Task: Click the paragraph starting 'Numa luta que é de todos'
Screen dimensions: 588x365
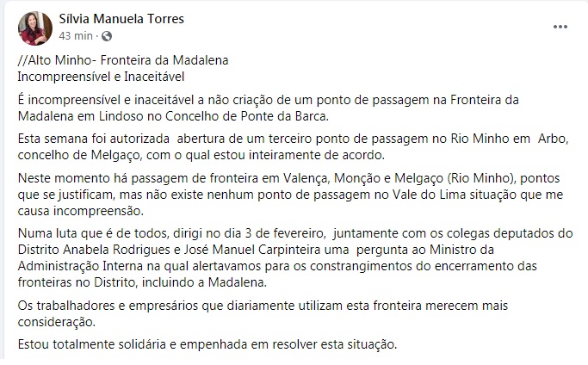Action: 295,257
